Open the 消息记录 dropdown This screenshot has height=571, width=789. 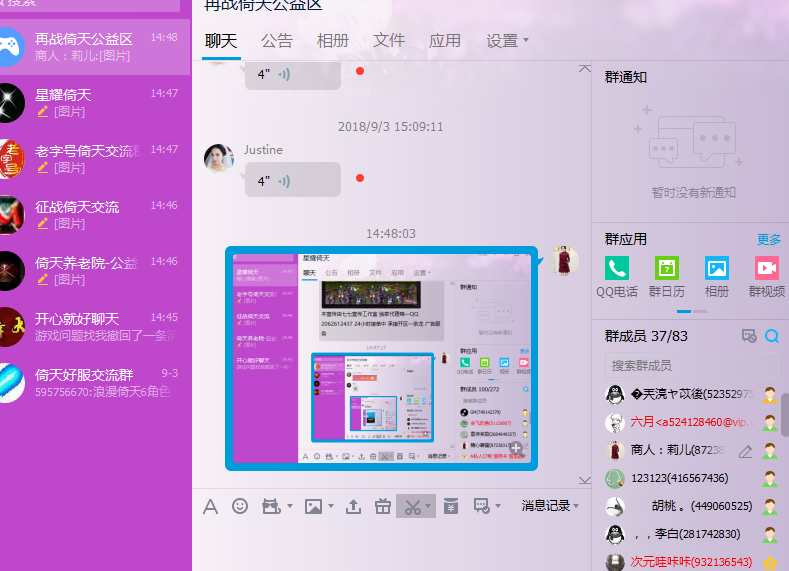[x=549, y=506]
